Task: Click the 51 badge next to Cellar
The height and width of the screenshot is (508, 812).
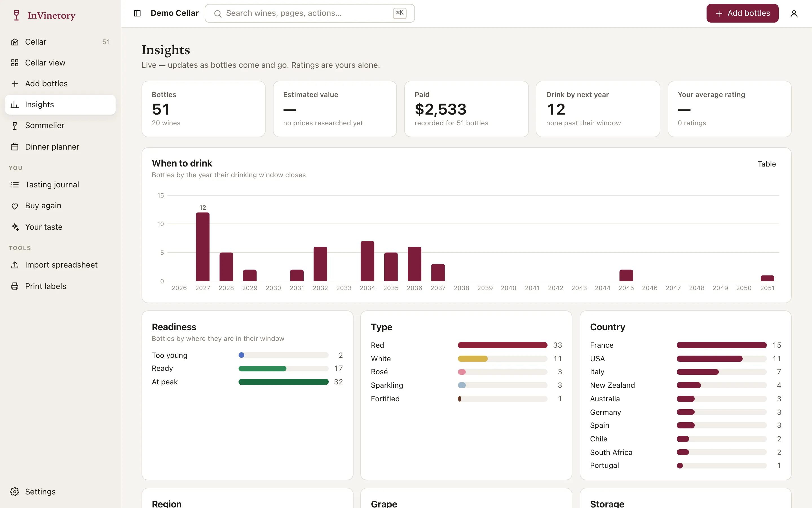Action: [x=106, y=42]
